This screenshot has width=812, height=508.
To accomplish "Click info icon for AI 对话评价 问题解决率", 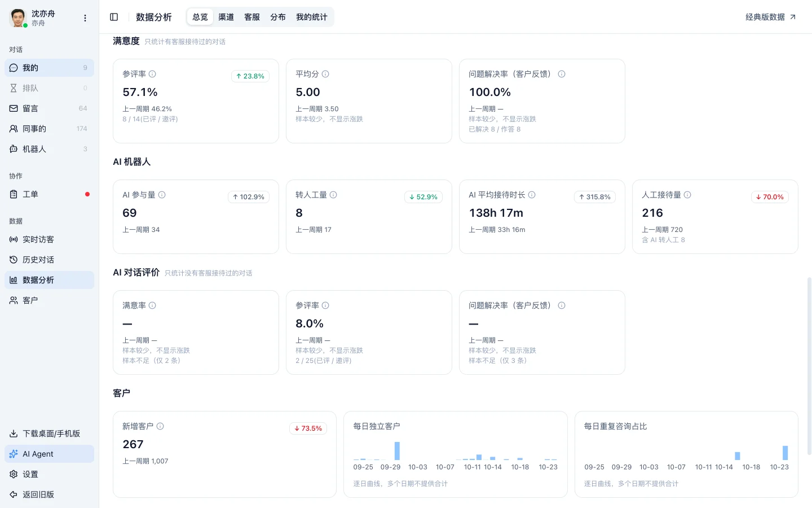I will click(562, 305).
